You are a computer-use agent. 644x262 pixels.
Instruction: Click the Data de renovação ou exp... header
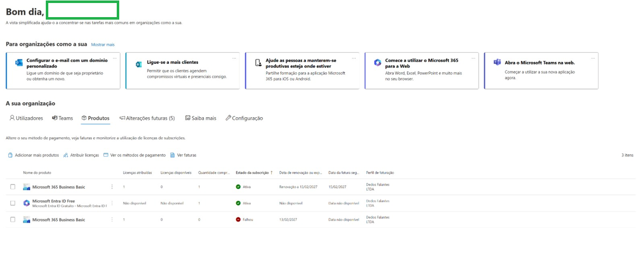click(300, 172)
